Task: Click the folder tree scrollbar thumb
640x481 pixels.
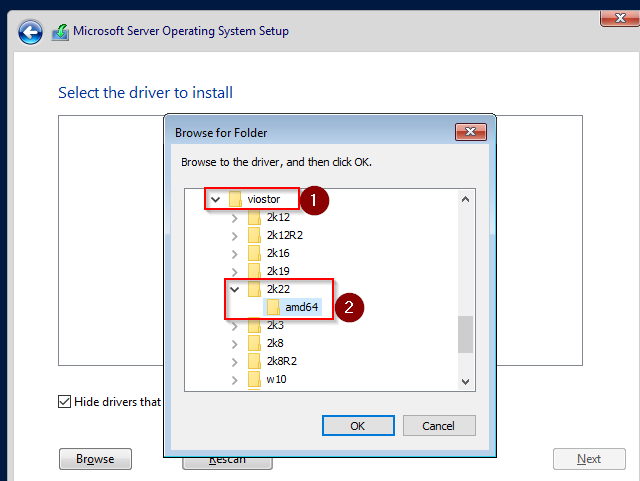Action: 465,335
